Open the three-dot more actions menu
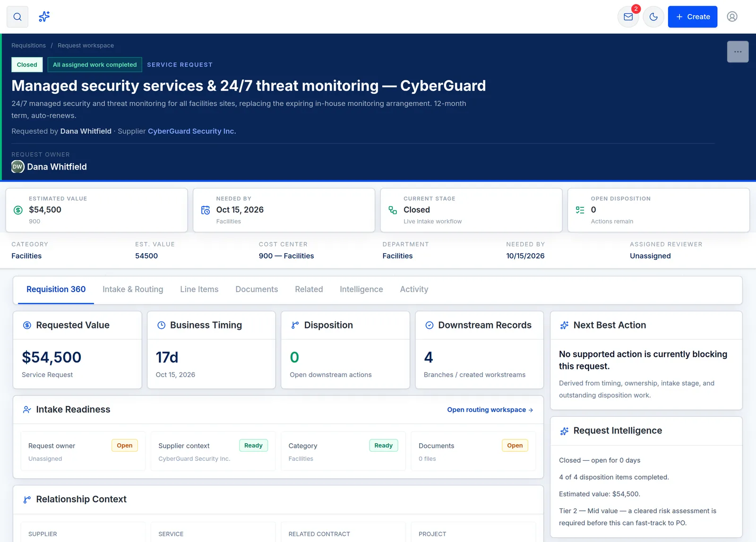The image size is (756, 542). (738, 52)
